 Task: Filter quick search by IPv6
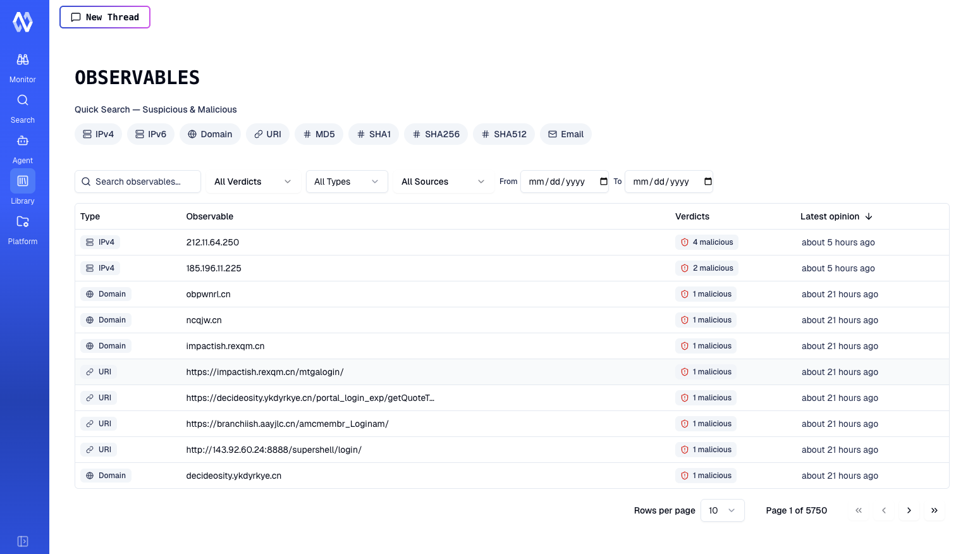click(x=150, y=134)
